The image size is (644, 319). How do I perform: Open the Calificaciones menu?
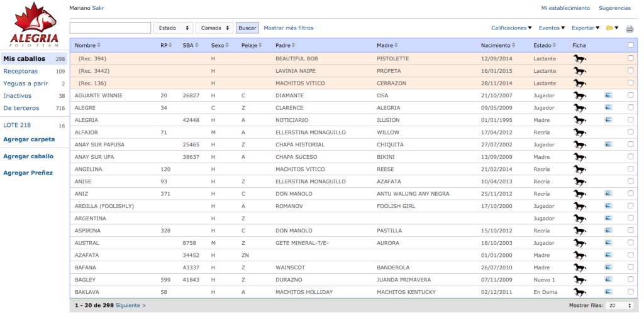coord(511,28)
